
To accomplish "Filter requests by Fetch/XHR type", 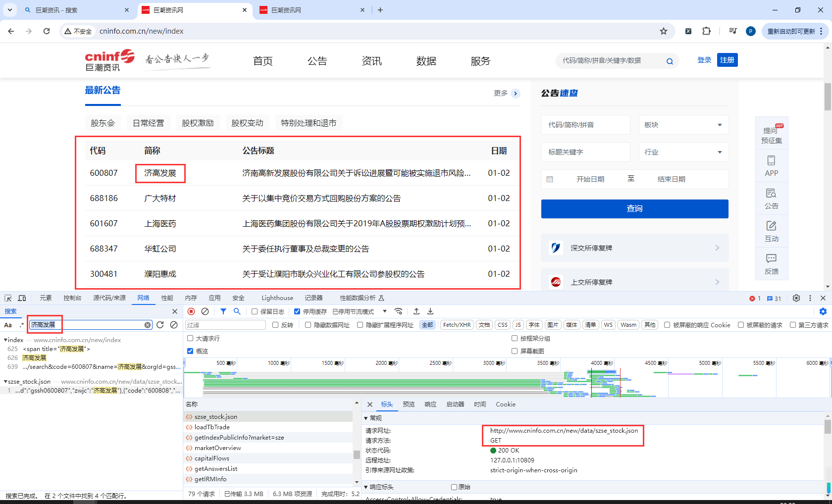I will tap(457, 325).
